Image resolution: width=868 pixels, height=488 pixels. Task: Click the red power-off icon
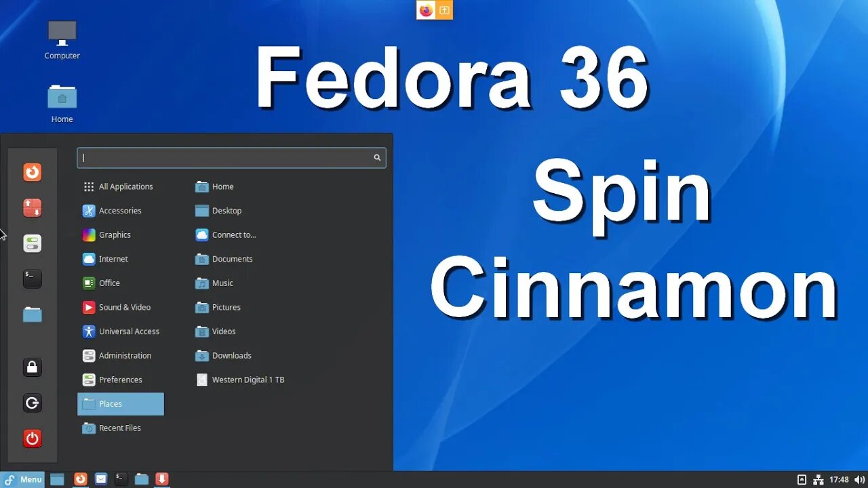point(32,439)
